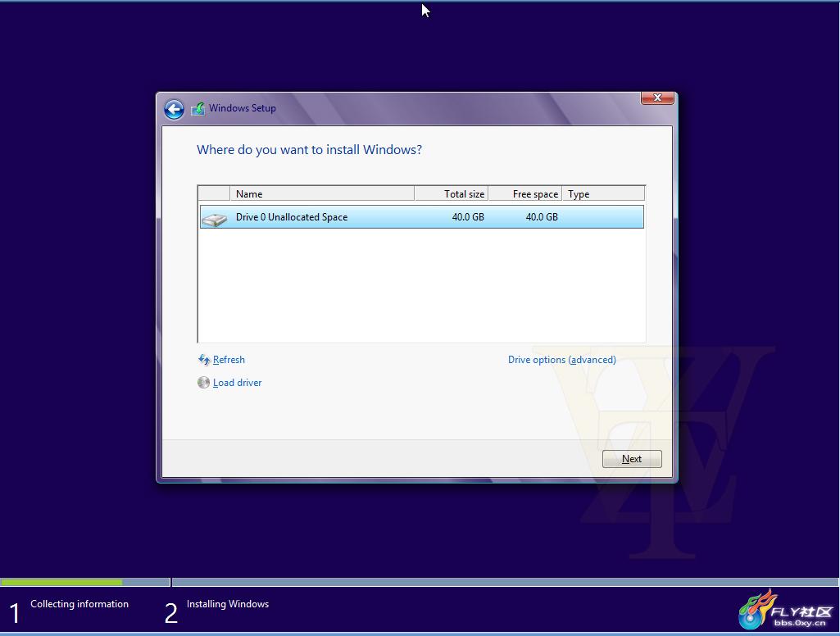Click the hard drive icon for Drive 0
The height and width of the screenshot is (636, 840).
(214, 219)
